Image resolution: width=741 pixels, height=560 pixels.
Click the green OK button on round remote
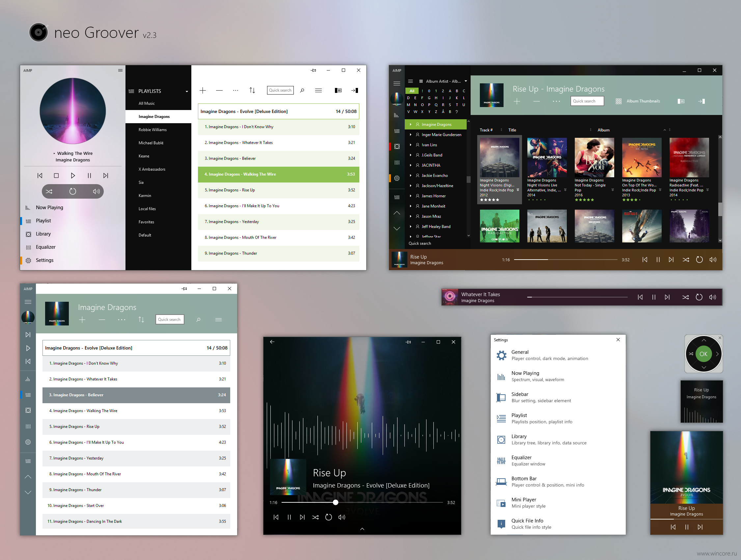coord(703,354)
